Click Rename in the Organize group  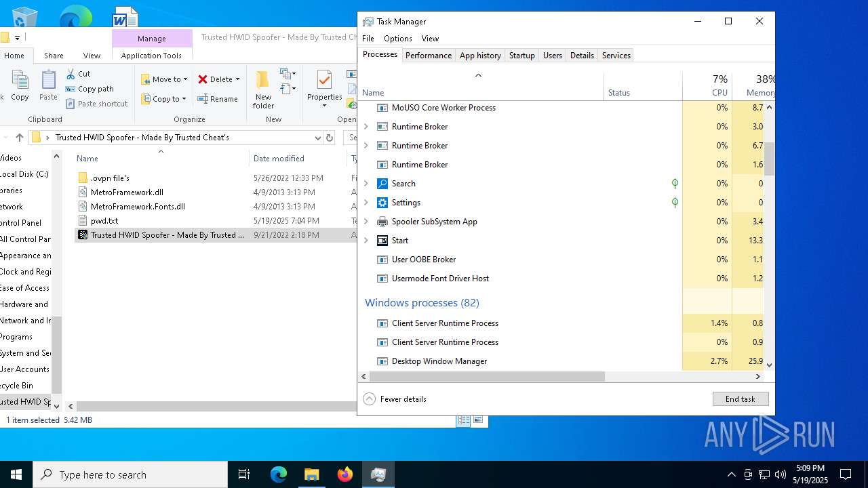pos(218,99)
